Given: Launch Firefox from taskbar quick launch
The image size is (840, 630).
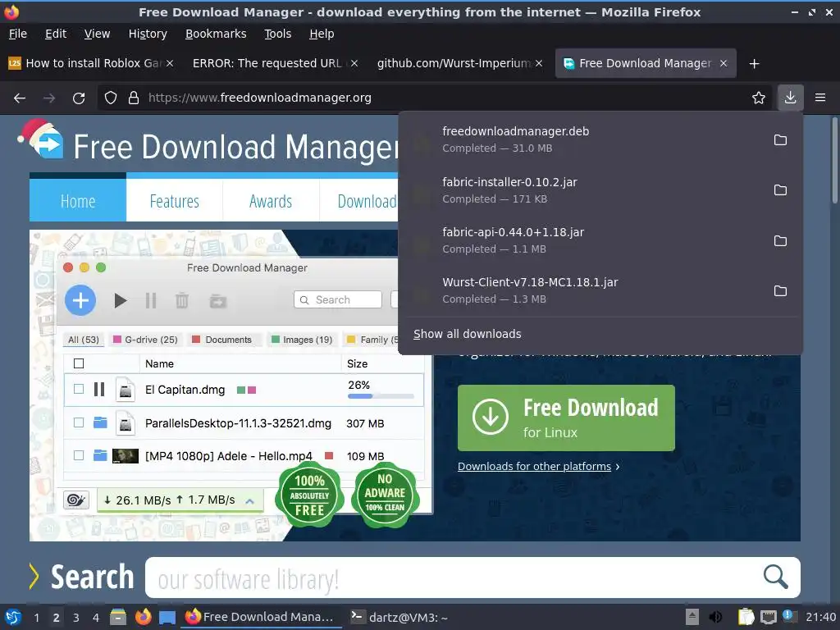Looking at the screenshot, I should (143, 617).
